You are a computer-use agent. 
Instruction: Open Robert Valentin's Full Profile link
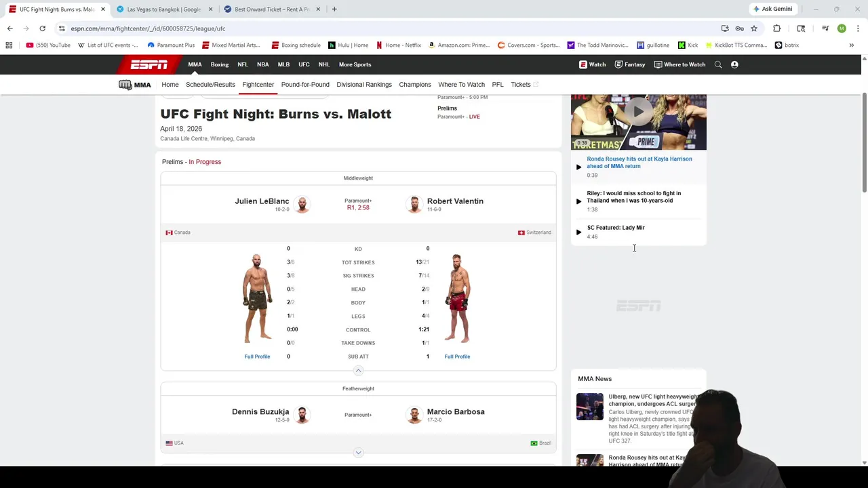tap(457, 357)
